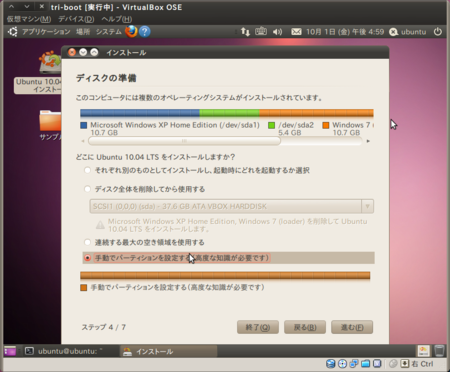This screenshot has height=372, width=450.
Task: Click the orange manual partitioning preview bar
Action: tap(225, 275)
